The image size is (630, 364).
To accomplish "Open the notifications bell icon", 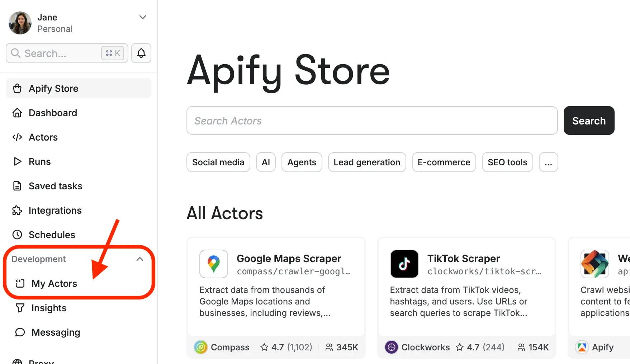I will pos(141,53).
